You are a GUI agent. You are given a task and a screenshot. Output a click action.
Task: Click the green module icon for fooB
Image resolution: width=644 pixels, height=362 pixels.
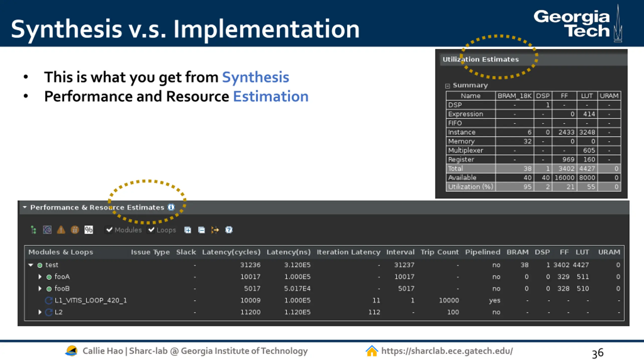pyautogui.click(x=49, y=289)
